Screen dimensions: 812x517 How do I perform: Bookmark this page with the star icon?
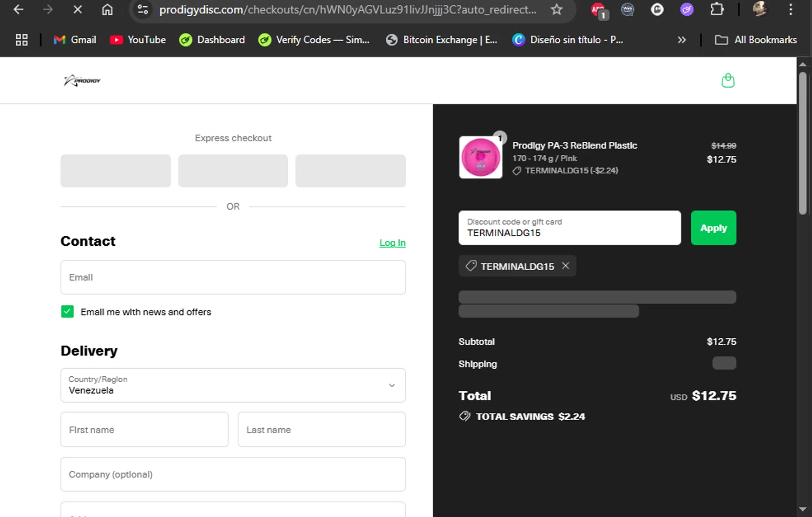[x=556, y=10]
